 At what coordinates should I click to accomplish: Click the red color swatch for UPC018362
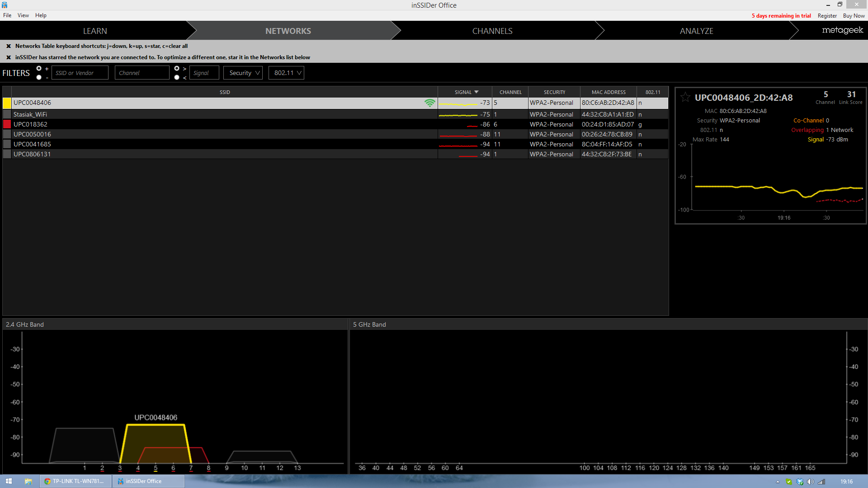[x=7, y=124]
